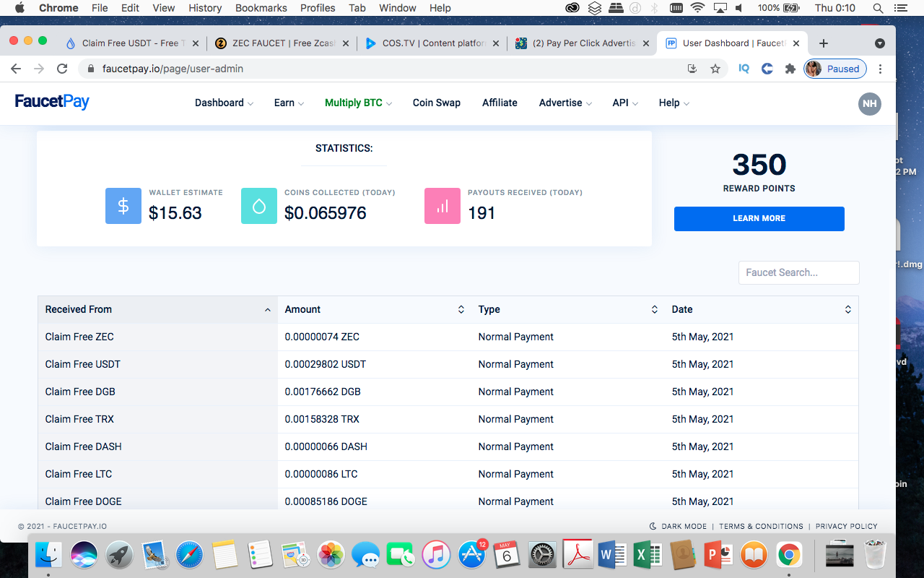Viewport: 924px width, 578px height.
Task: Click the payouts received chart icon
Action: pos(443,206)
